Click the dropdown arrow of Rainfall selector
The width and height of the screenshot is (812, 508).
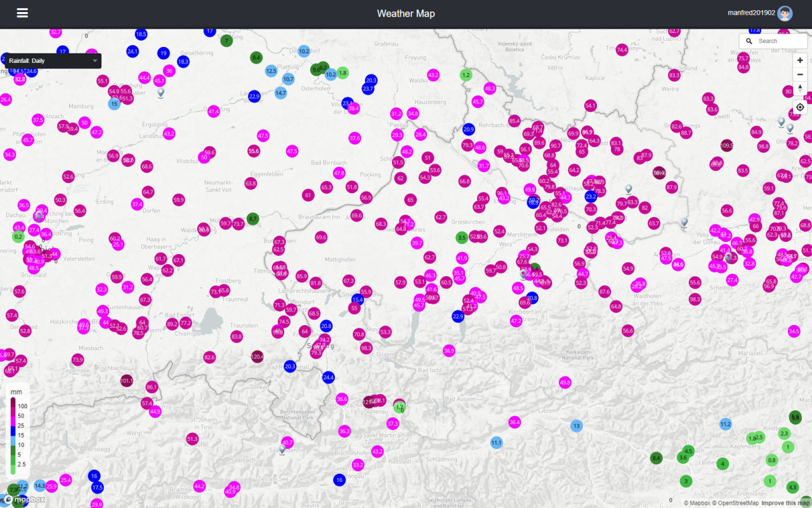click(95, 61)
